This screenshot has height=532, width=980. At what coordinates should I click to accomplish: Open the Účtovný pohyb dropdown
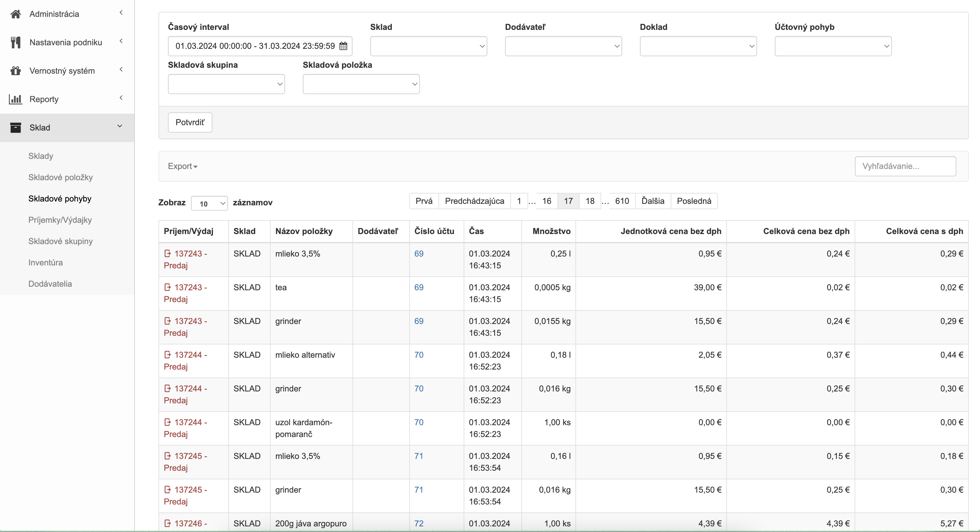click(x=833, y=46)
